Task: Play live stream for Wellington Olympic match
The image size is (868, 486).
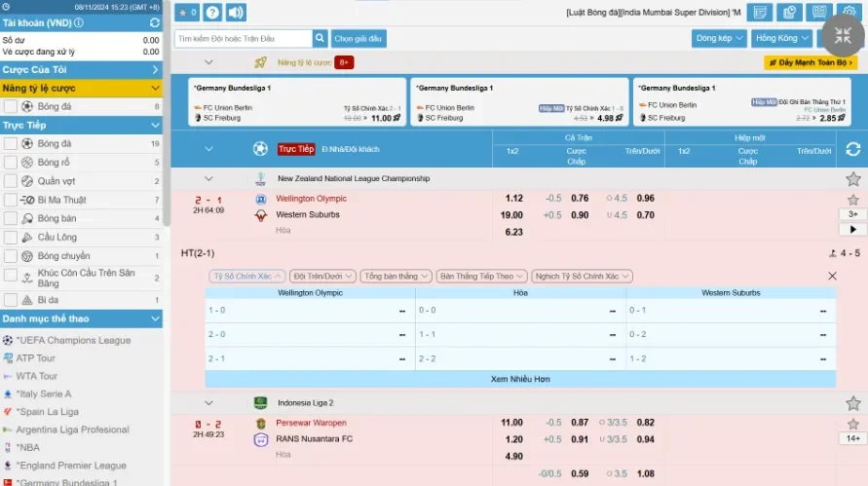Action: (x=852, y=230)
